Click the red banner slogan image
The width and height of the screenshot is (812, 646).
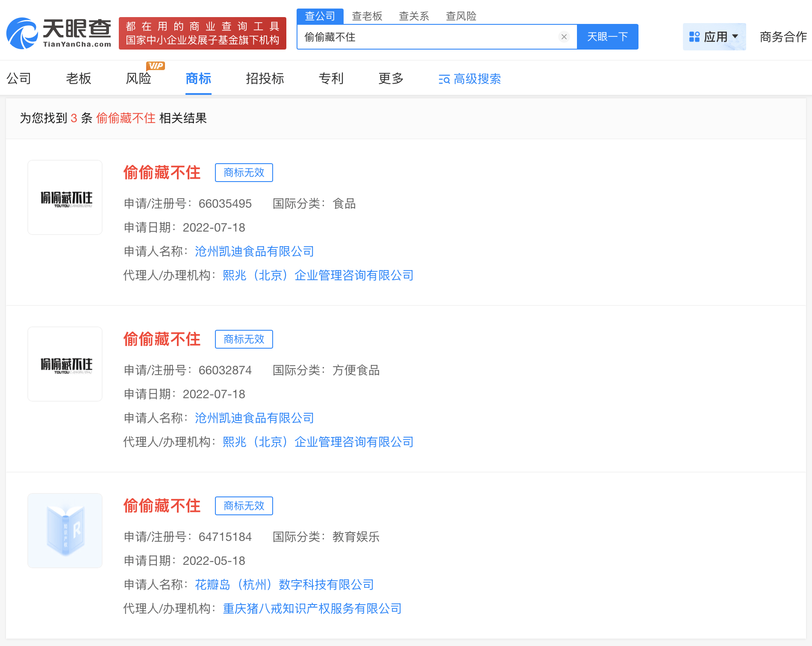(203, 33)
